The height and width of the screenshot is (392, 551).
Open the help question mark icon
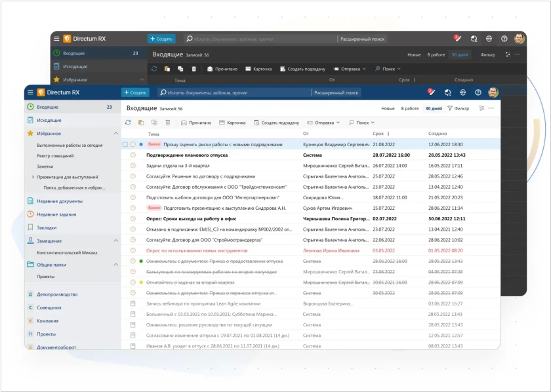pyautogui.click(x=478, y=92)
